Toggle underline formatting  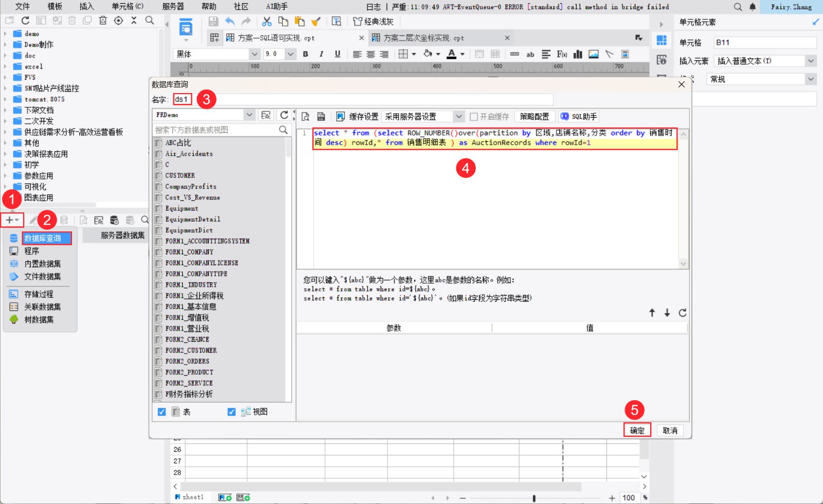(337, 54)
